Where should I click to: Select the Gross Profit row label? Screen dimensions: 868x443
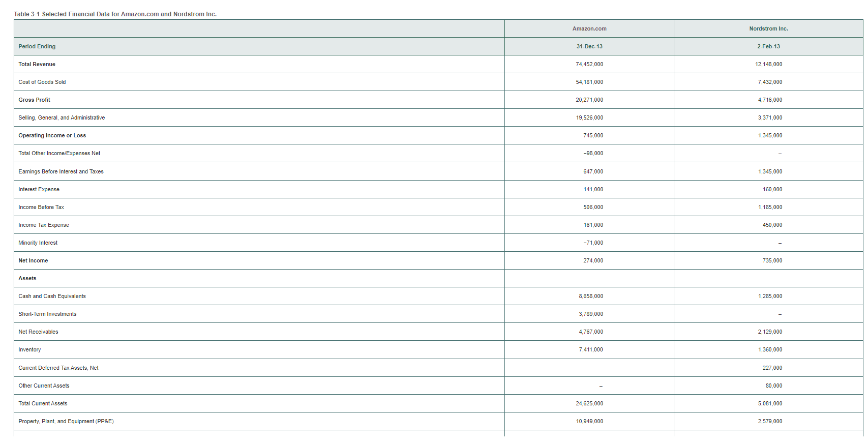[x=35, y=100]
